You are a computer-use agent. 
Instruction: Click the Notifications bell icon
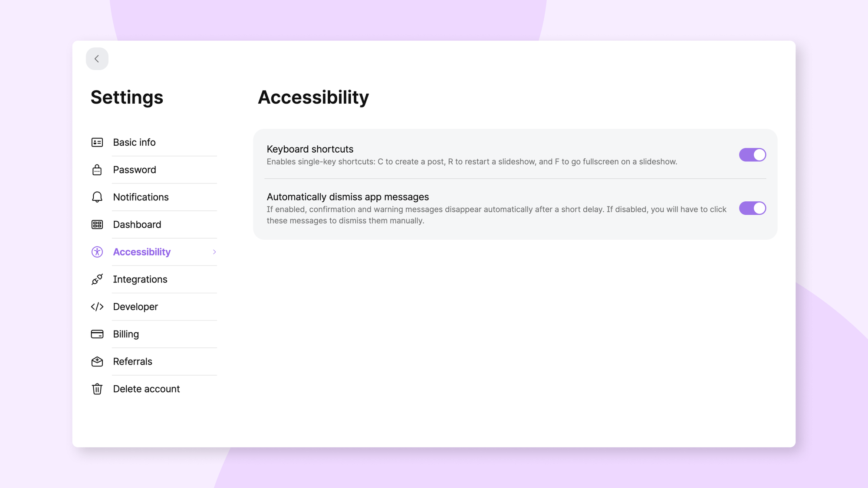coord(97,197)
